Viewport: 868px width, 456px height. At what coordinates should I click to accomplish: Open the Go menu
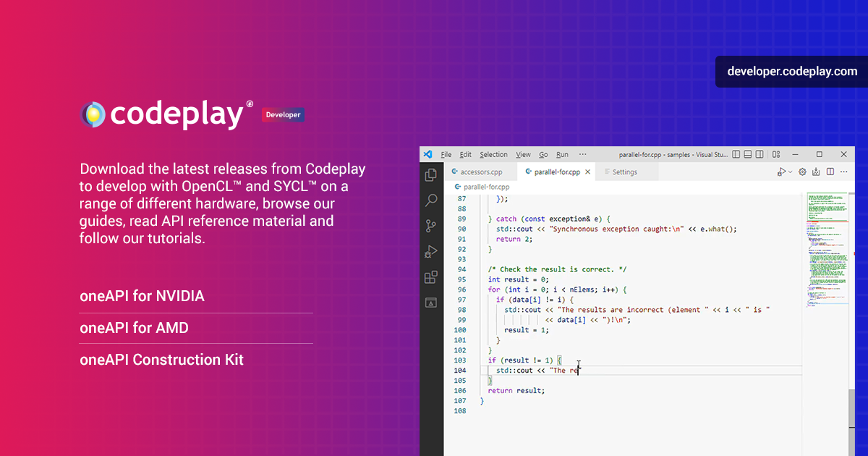point(543,154)
